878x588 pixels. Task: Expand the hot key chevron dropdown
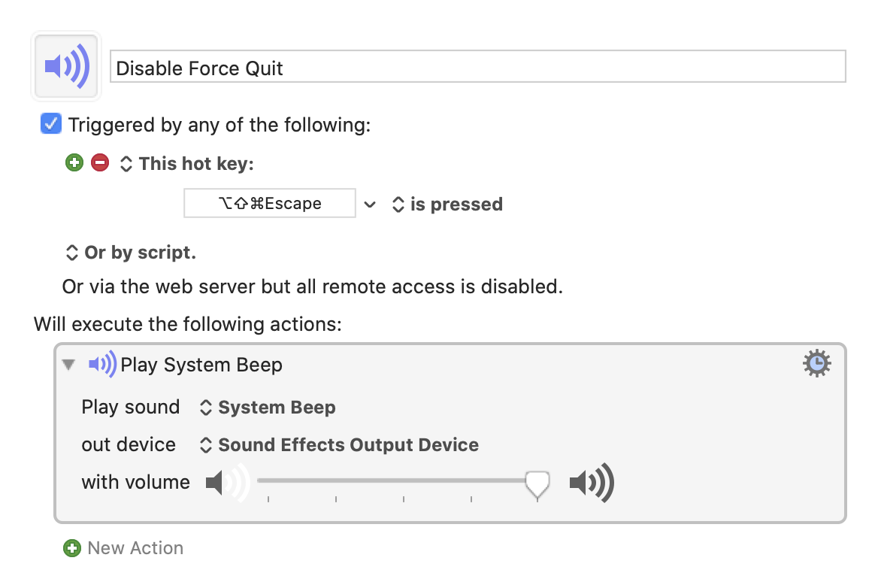coord(369,204)
